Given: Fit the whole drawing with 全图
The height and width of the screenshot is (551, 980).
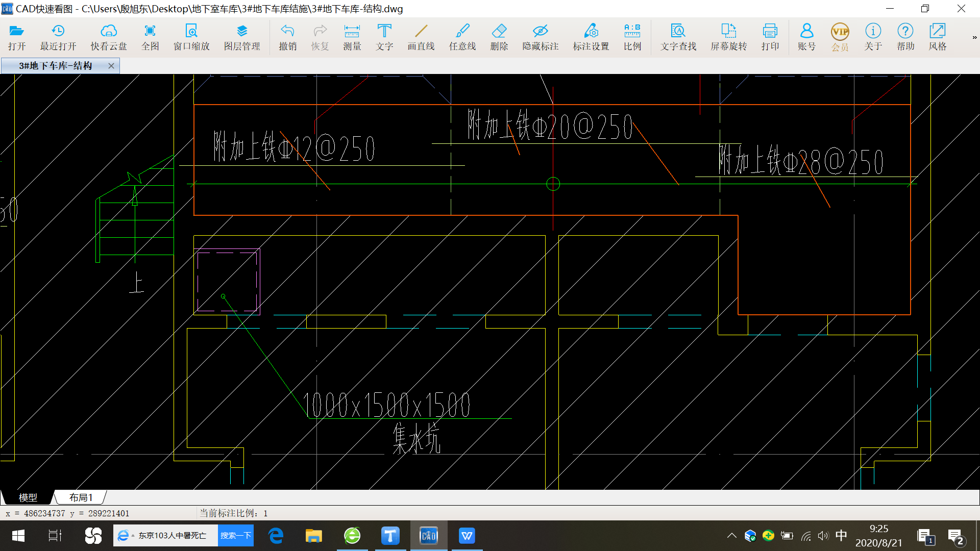Looking at the screenshot, I should [150, 37].
